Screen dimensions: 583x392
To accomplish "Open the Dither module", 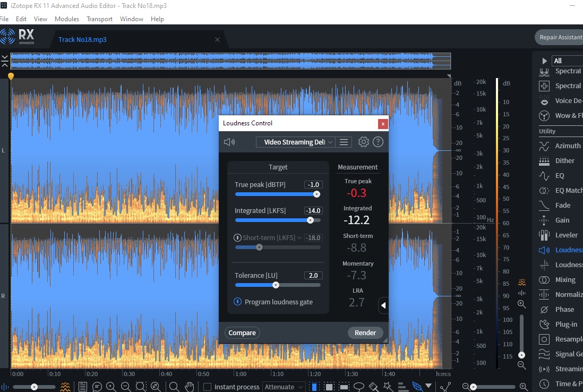I will [561, 160].
